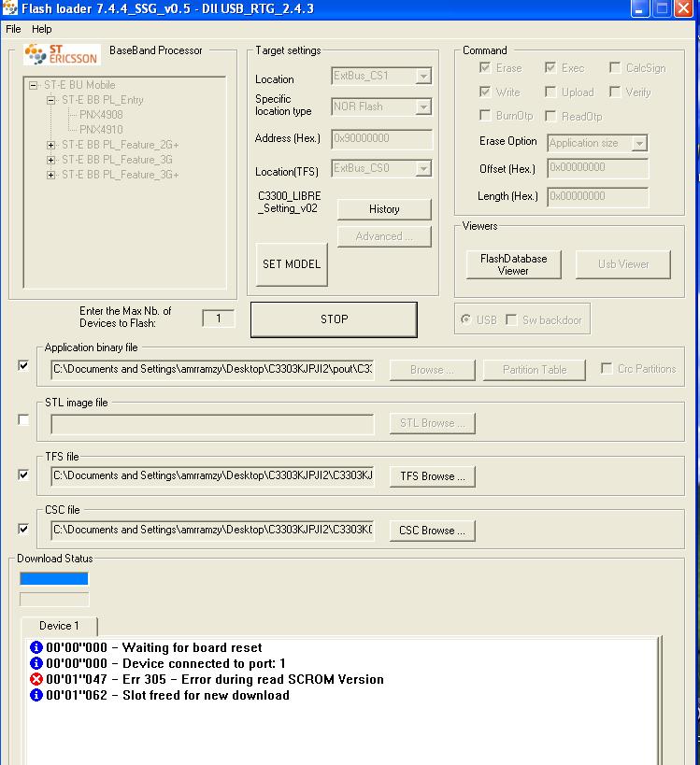Toggle the Write command checkbox
The image size is (700, 765).
[485, 92]
